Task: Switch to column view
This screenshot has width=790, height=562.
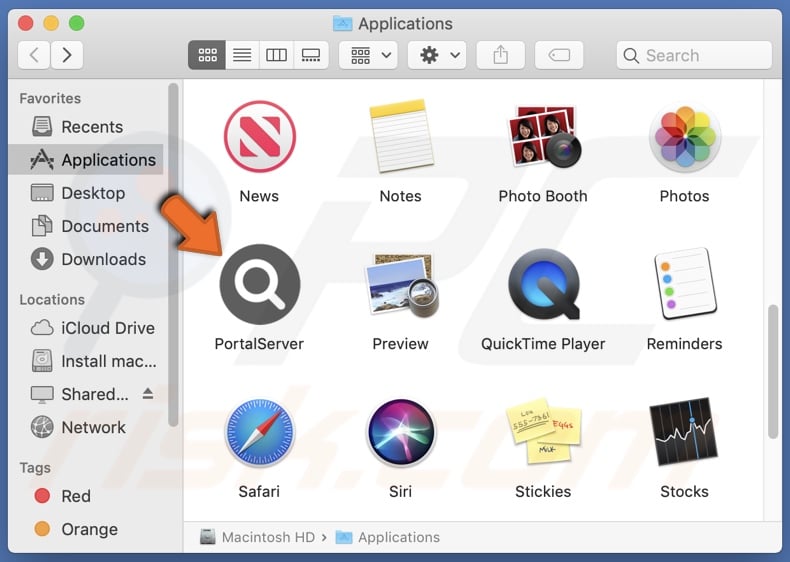Action: [276, 54]
